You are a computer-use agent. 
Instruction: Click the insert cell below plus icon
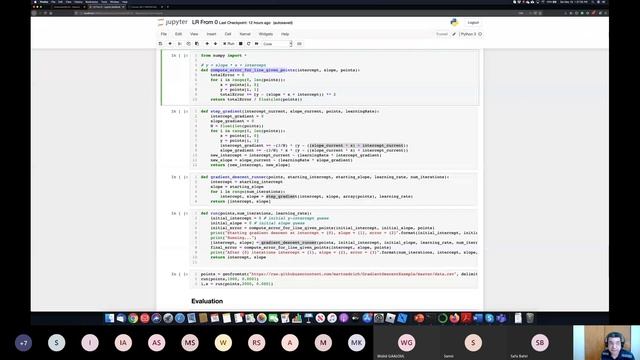170,44
